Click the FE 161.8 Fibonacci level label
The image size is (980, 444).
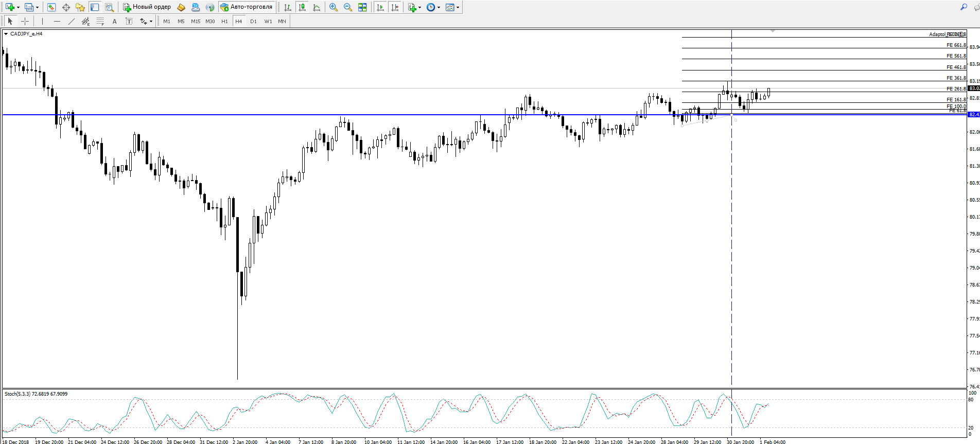956,100
